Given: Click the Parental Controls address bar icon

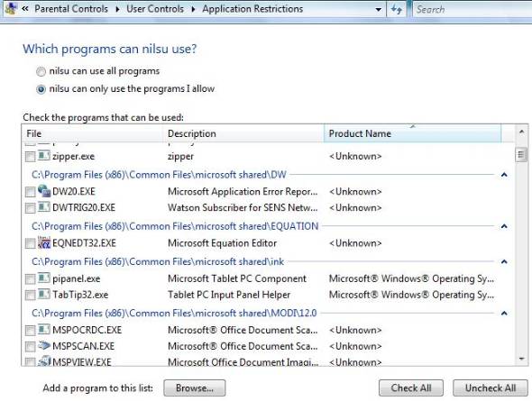Looking at the screenshot, I should tap(11, 8).
